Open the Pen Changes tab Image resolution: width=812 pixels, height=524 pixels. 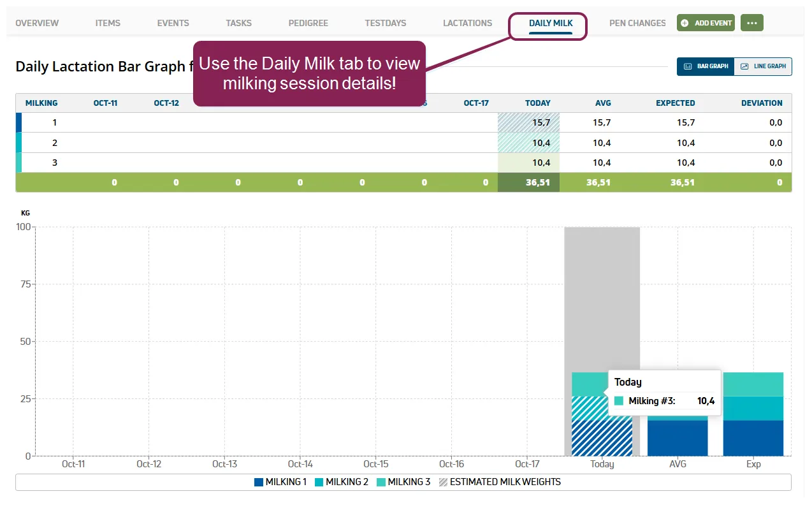point(637,23)
